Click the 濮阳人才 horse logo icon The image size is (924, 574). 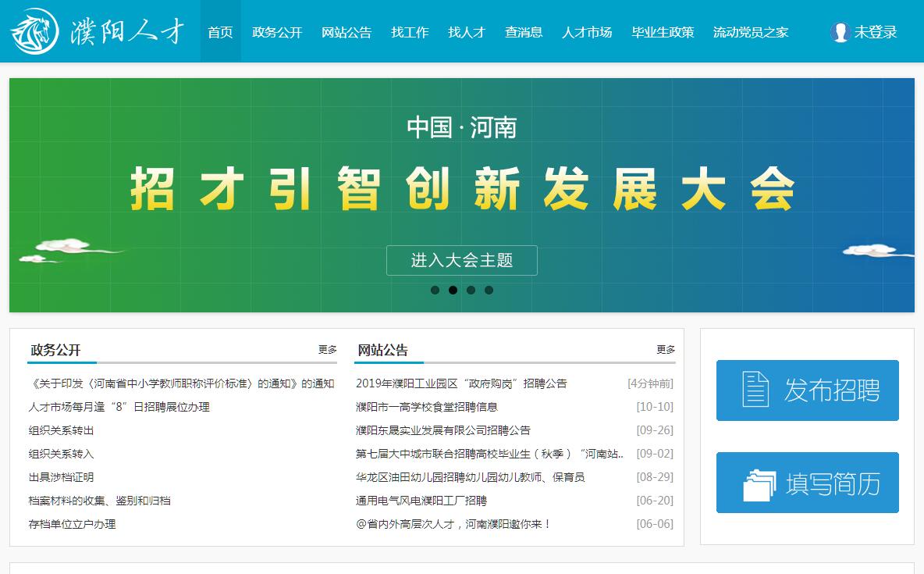pyautogui.click(x=34, y=31)
